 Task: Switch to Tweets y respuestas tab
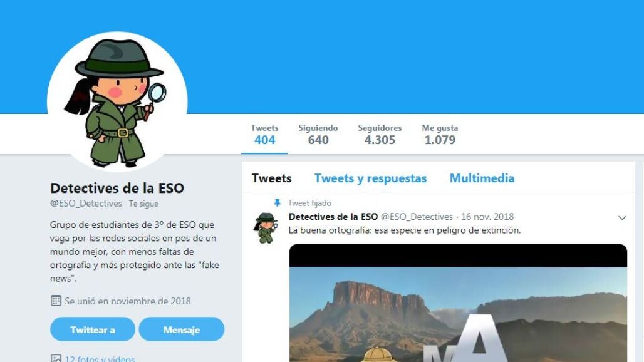(370, 178)
